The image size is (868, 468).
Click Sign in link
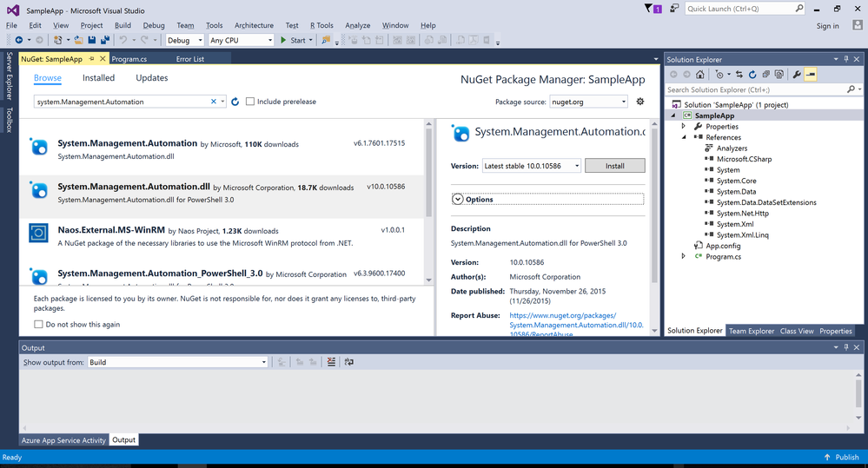pyautogui.click(x=827, y=26)
